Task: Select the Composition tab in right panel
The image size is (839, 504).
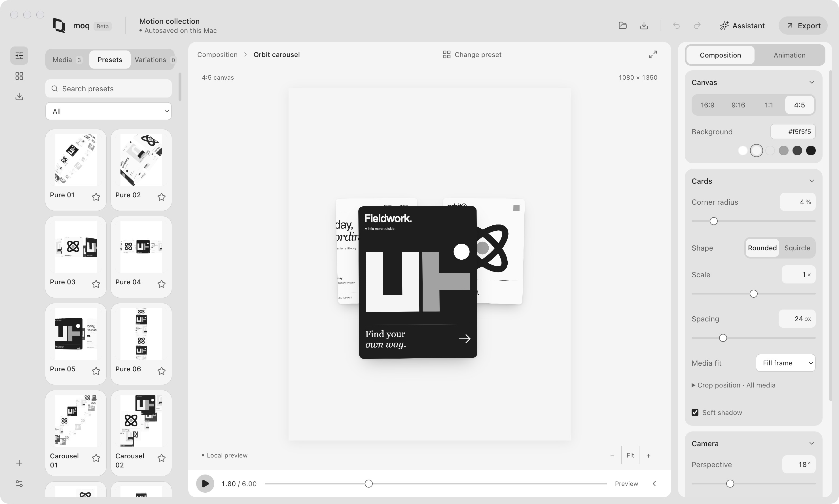Action: pos(720,55)
